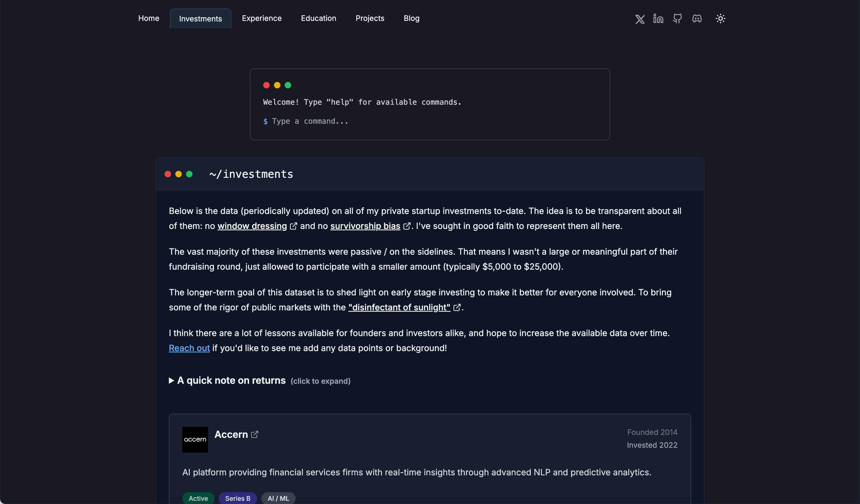Go to the Projects tab
This screenshot has height=504, width=860.
tap(370, 18)
